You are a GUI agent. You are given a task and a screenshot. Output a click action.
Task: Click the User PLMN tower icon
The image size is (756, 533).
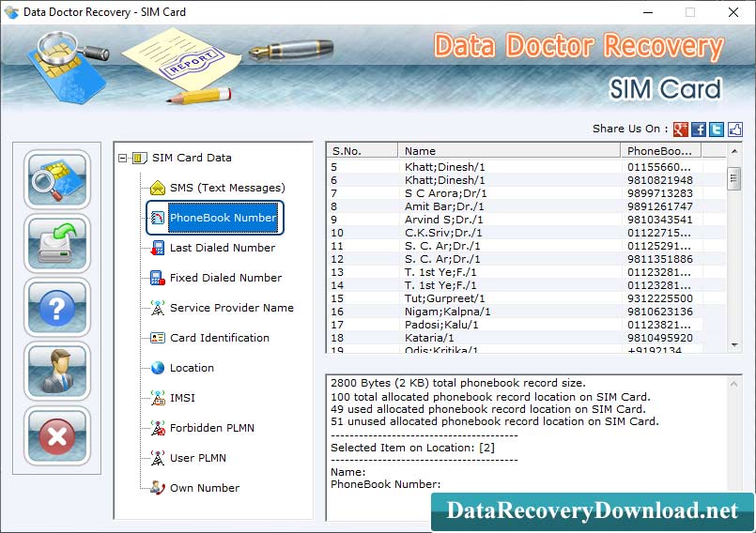tap(158, 458)
